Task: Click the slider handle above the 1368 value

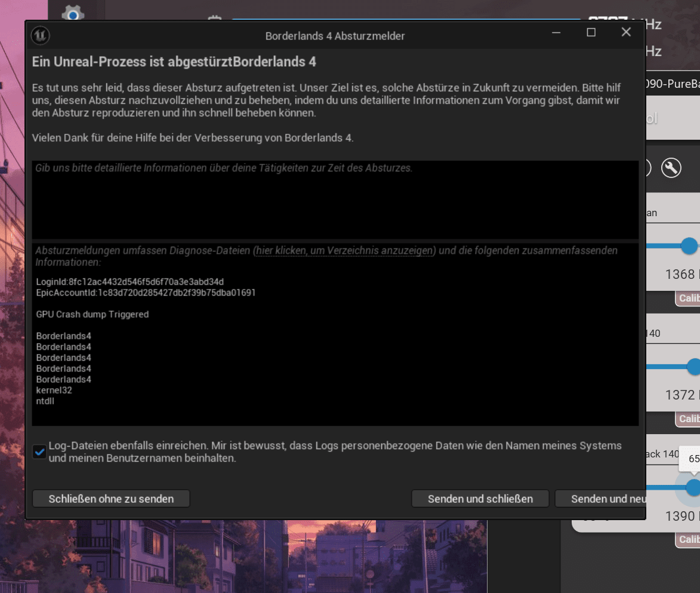Action: click(x=689, y=246)
